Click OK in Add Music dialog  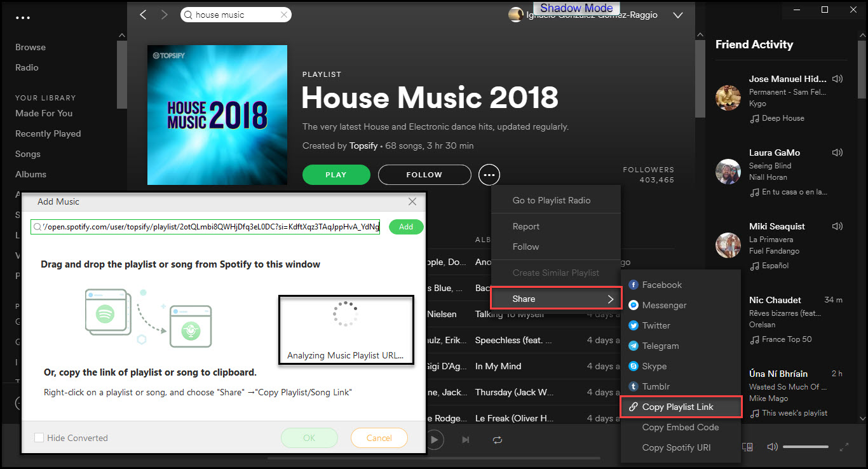coord(309,438)
